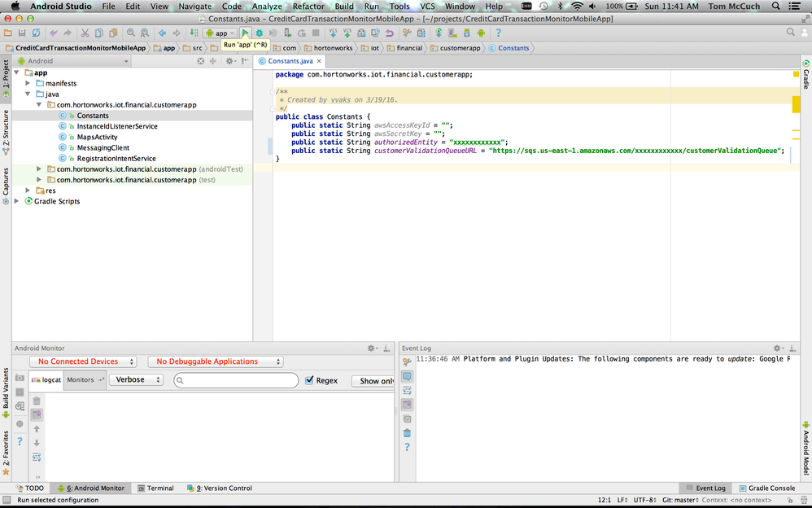This screenshot has height=508, width=812.
Task: Switch to the Terminal tool window tab
Action: 155,488
